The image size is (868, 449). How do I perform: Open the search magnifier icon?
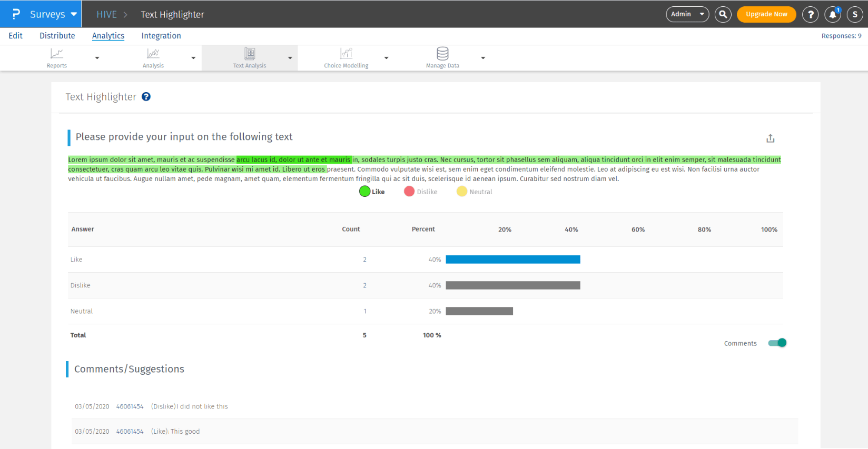(x=723, y=14)
